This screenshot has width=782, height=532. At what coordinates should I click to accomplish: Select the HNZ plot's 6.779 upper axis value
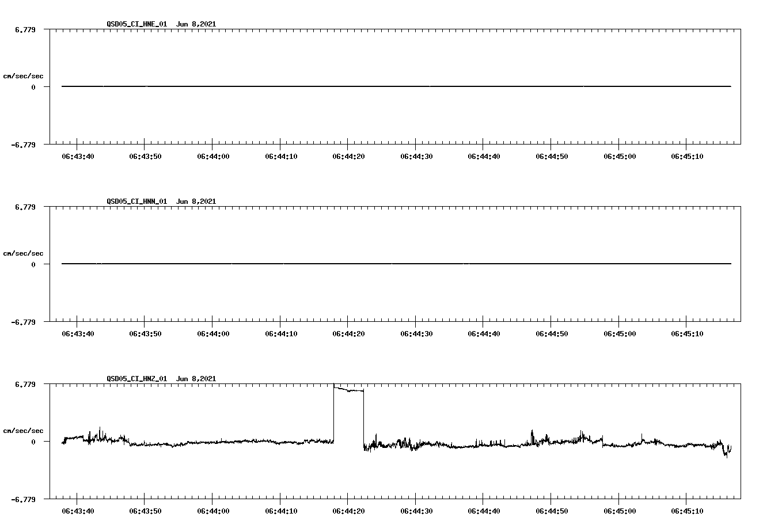pos(25,384)
